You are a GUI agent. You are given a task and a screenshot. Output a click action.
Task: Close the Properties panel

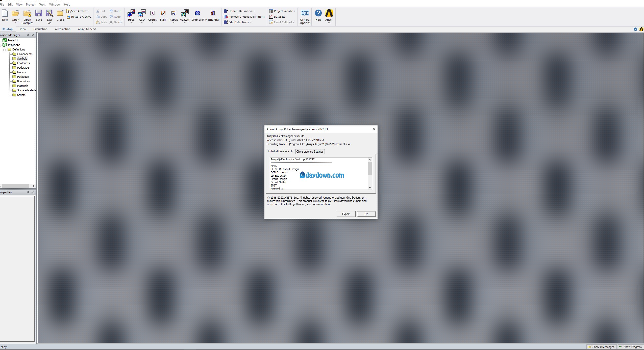pyautogui.click(x=33, y=192)
